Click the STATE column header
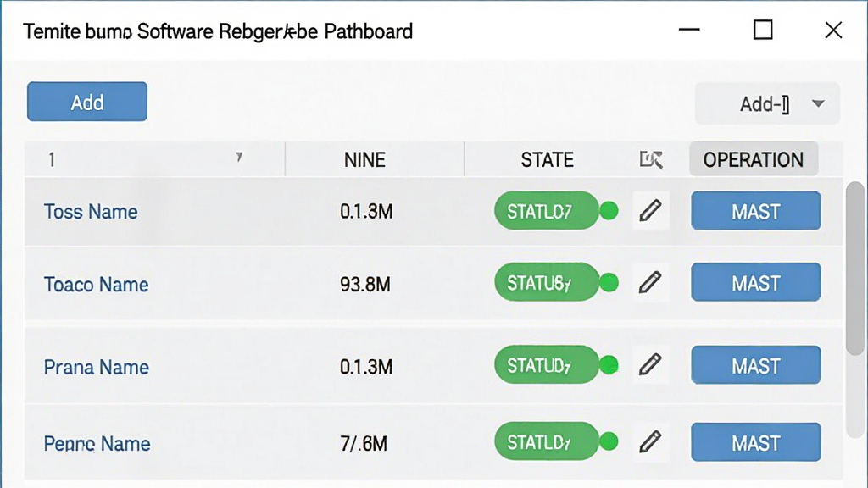Image resolution: width=868 pixels, height=488 pixels. coord(547,160)
